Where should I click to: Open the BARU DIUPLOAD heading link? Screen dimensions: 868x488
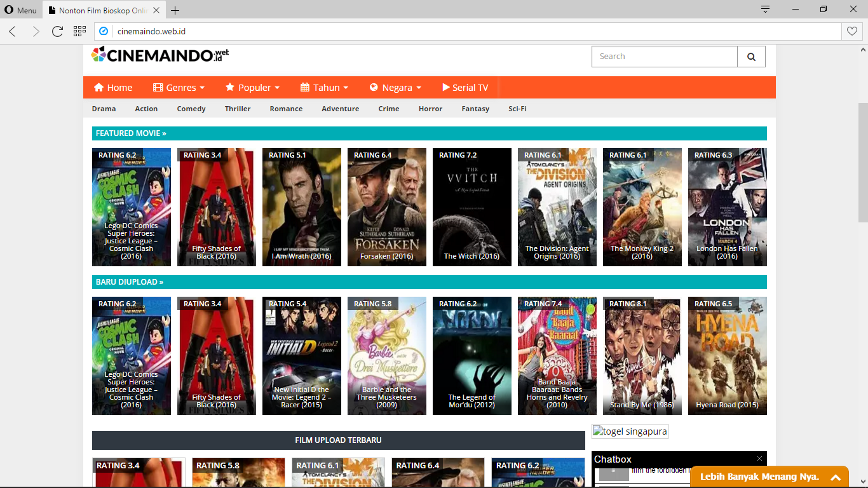[x=130, y=282]
